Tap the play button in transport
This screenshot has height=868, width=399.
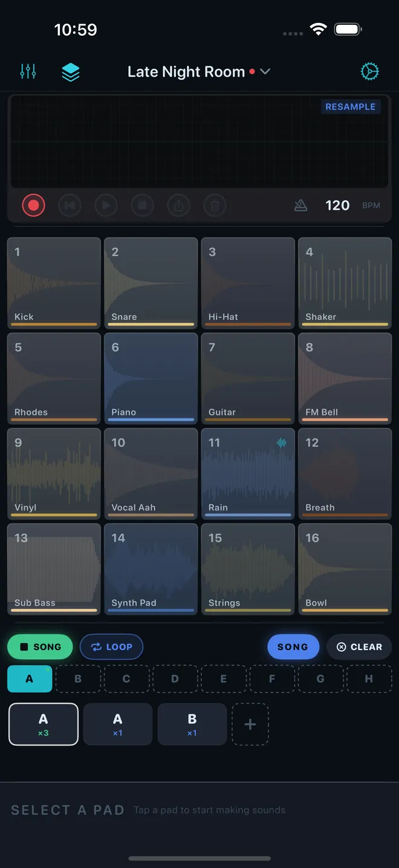coord(106,206)
